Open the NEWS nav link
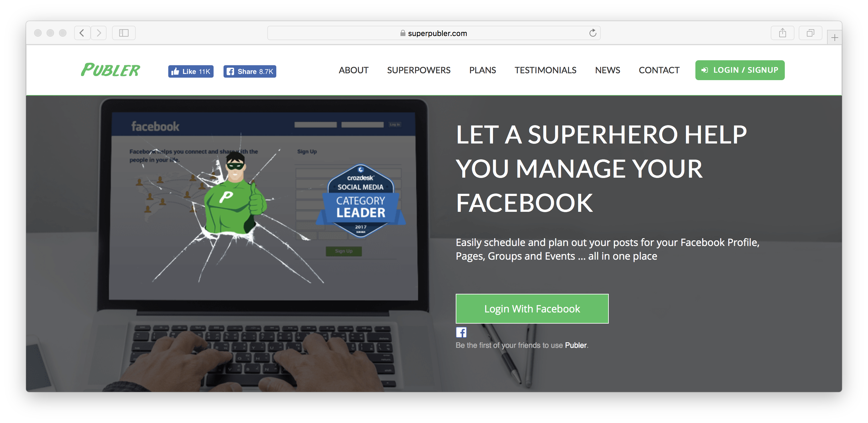Viewport: 868px width, 423px height. coord(607,70)
